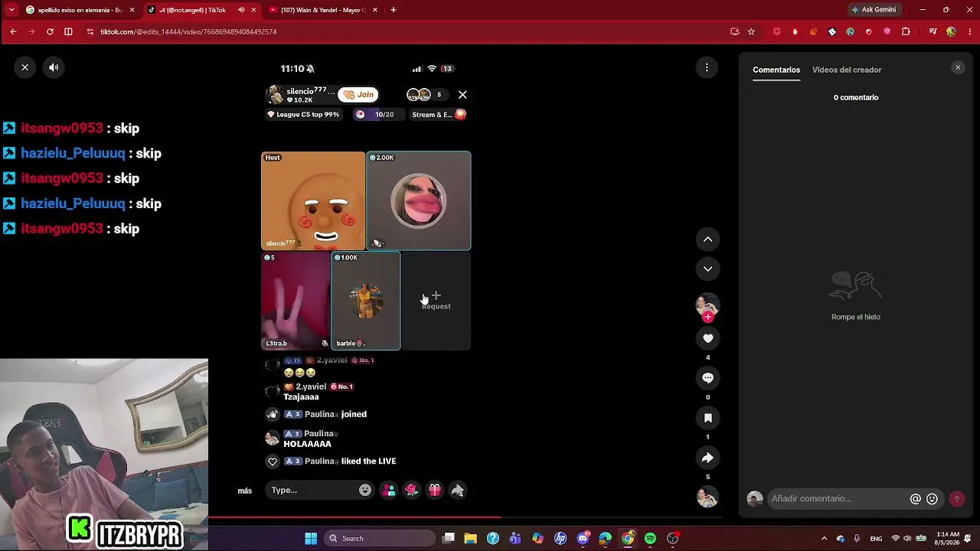Open the Windows Start menu
This screenshot has width=980, height=551.
[x=311, y=539]
